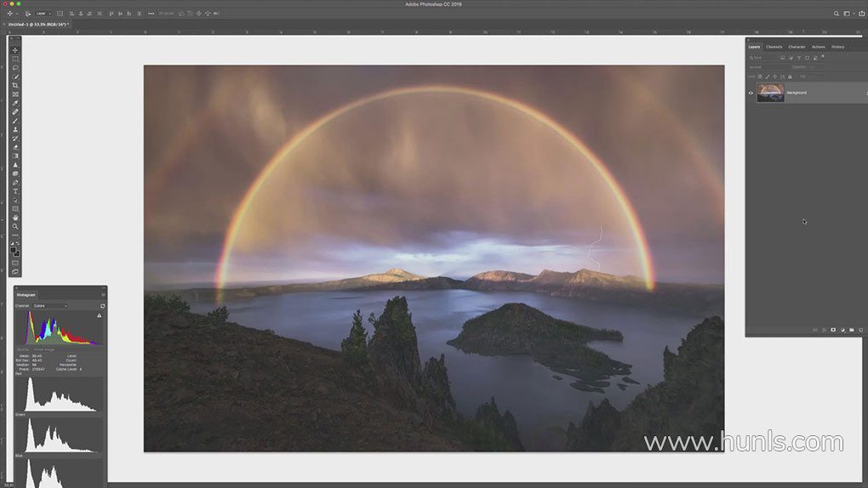This screenshot has width=868, height=488.
Task: Click the histogram refresh icon
Action: point(102,306)
